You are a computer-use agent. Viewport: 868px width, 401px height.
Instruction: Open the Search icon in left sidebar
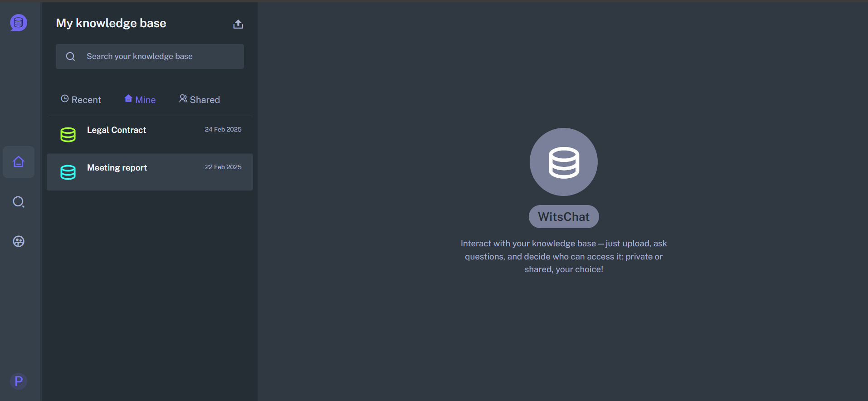click(19, 202)
